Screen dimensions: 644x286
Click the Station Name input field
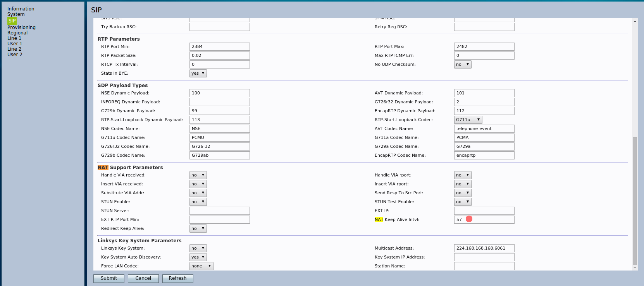click(484, 266)
